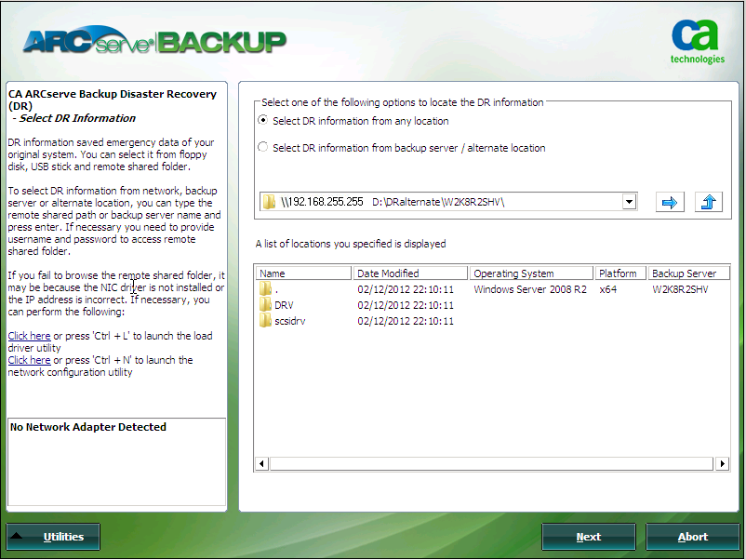Click the Next button
The width and height of the screenshot is (746, 560).
pos(589,537)
